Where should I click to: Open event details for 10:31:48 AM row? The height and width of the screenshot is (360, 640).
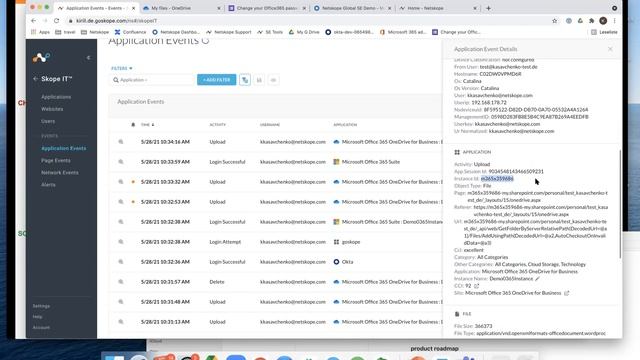click(121, 302)
